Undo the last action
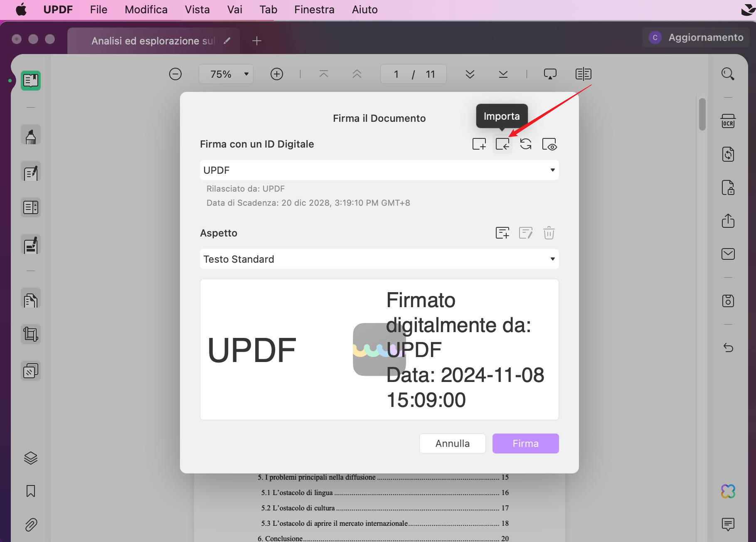Viewport: 756px width, 542px height. (728, 347)
